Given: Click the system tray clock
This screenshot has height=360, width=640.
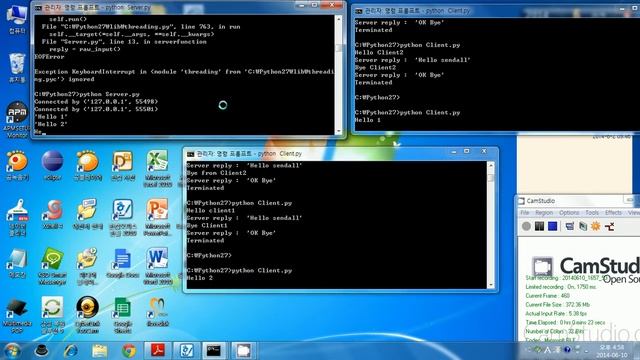Looking at the screenshot, I should pos(611,351).
